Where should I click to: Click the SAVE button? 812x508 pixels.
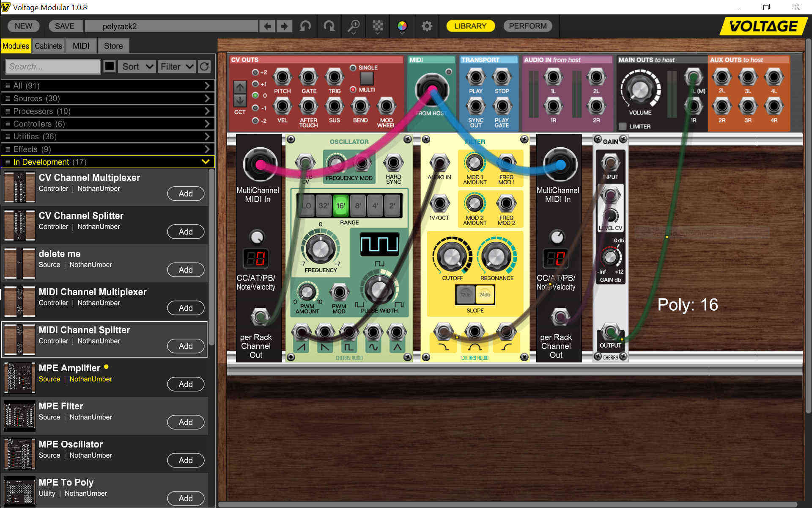click(x=65, y=26)
